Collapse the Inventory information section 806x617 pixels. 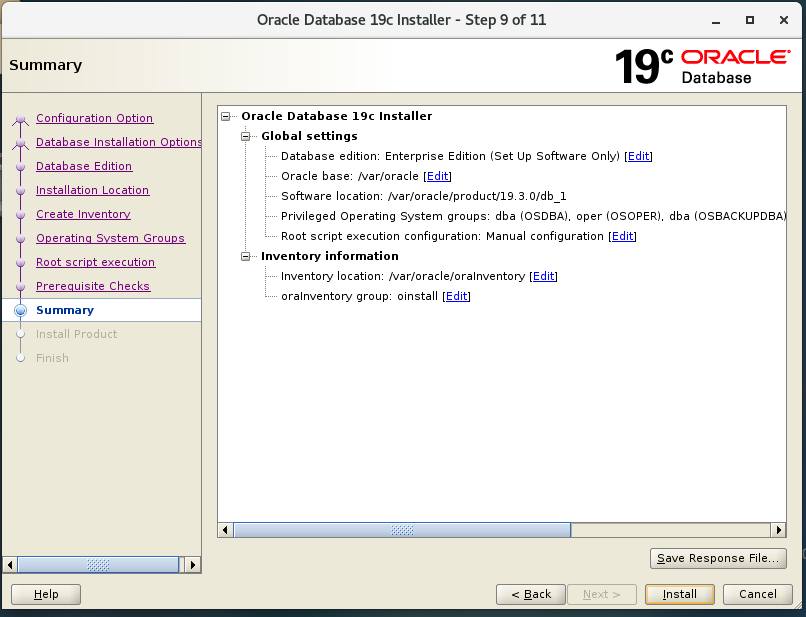(246, 256)
